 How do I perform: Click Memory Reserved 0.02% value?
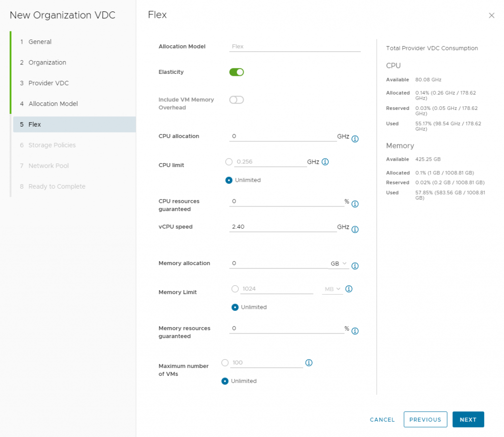click(x=450, y=182)
